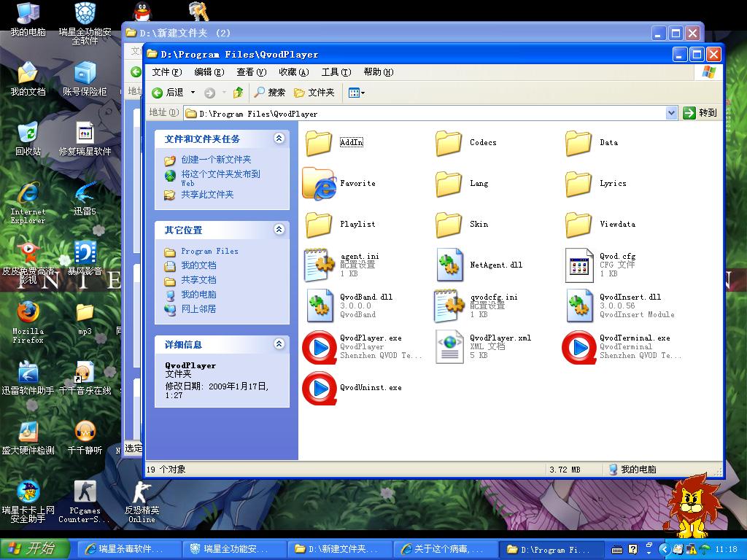Select the QvodTerminal.exe application icon
The width and height of the screenshot is (747, 560).
578,347
